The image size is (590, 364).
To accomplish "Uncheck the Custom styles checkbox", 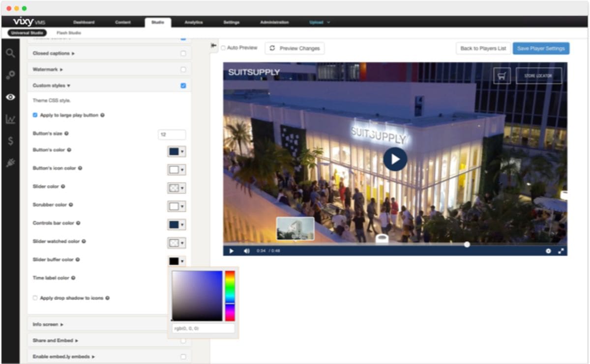I will (x=183, y=85).
